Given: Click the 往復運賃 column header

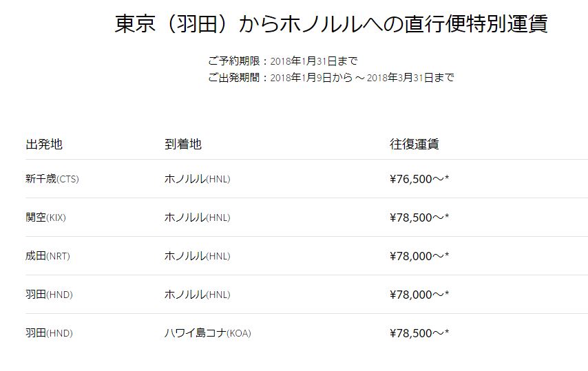Looking at the screenshot, I should coord(414,145).
